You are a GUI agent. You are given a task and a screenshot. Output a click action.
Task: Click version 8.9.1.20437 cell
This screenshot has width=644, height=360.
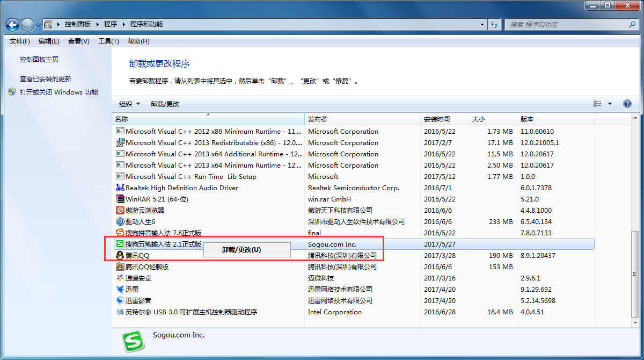538,255
